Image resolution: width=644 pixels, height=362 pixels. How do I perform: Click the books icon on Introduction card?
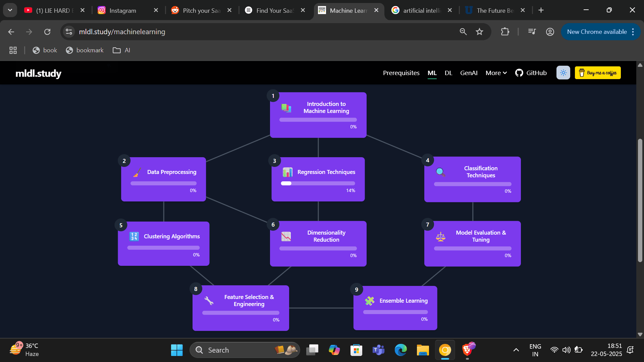tap(286, 108)
